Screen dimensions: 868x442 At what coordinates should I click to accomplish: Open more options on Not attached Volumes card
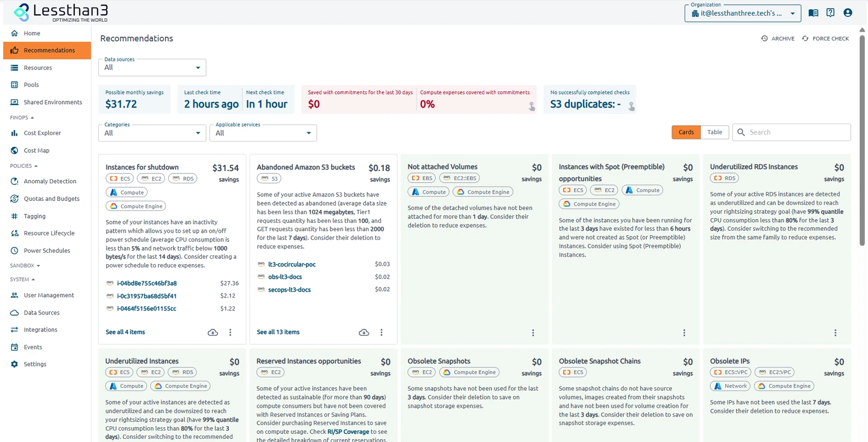tap(533, 333)
